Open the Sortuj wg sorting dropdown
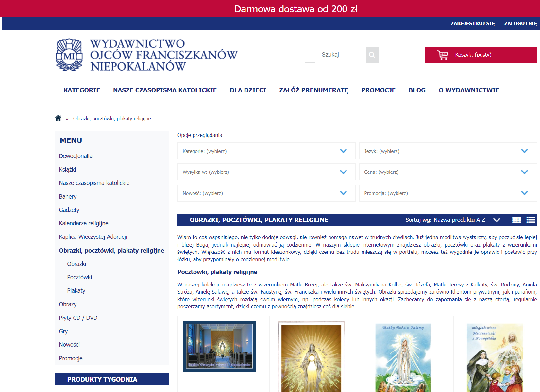Image resolution: width=540 pixels, height=392 pixels. coord(453,220)
